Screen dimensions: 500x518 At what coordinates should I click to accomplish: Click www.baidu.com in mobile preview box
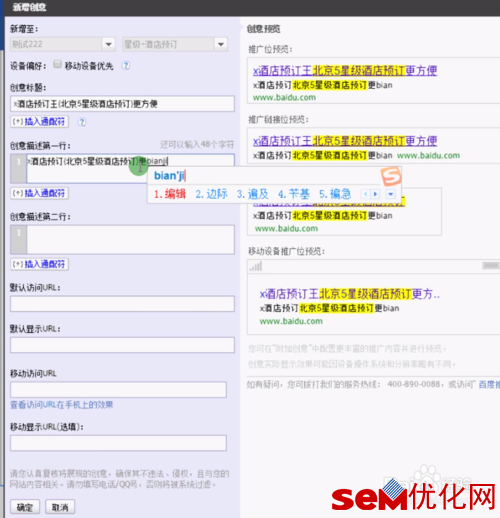(291, 321)
